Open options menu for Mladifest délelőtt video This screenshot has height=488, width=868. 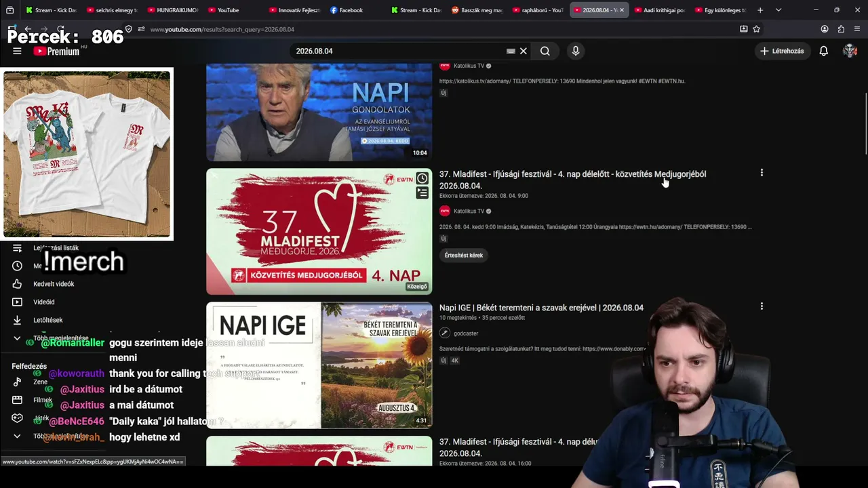[x=762, y=174]
